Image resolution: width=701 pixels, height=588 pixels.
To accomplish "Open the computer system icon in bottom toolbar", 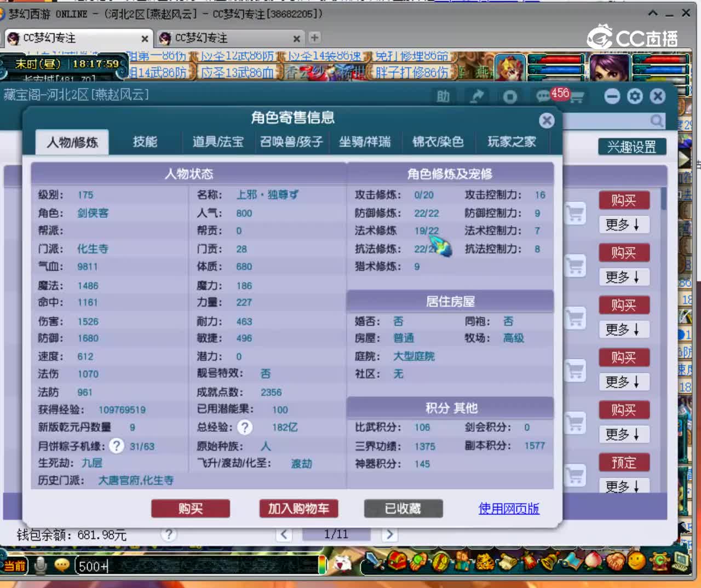I will [681, 561].
